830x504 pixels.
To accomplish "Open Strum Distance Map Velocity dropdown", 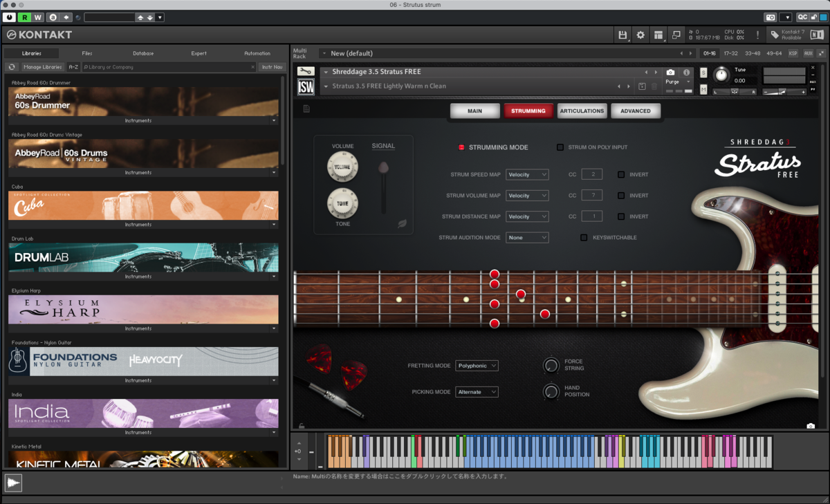I will tap(527, 216).
